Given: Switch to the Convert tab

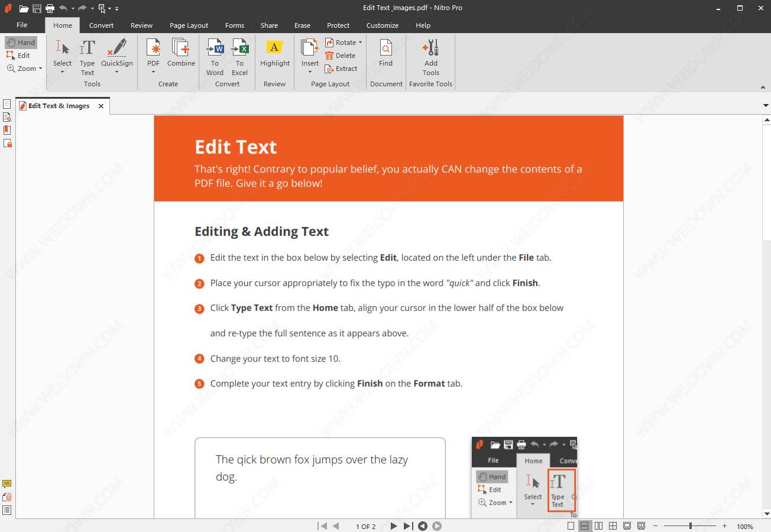Looking at the screenshot, I should click(102, 25).
